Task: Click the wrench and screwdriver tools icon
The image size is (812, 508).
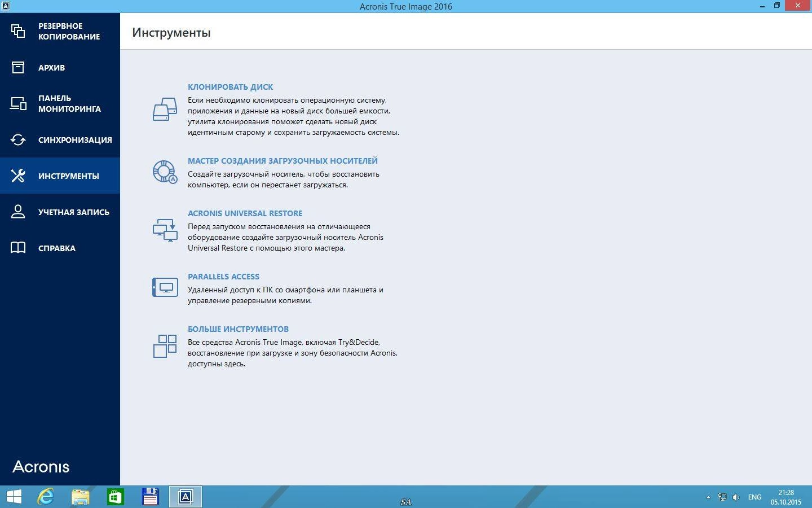Action: 18,176
